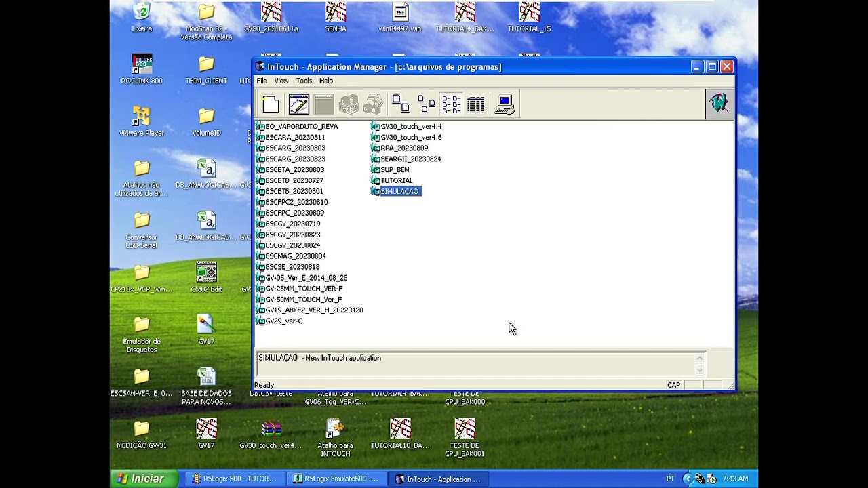Open the Help menu
This screenshot has height=488, width=868.
pyautogui.click(x=326, y=81)
